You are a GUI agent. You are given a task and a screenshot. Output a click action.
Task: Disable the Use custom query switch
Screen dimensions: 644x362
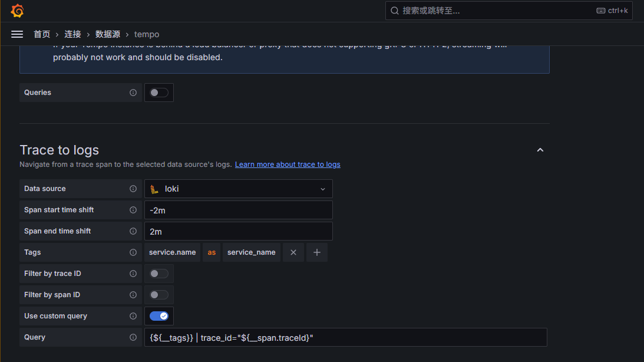click(x=159, y=316)
